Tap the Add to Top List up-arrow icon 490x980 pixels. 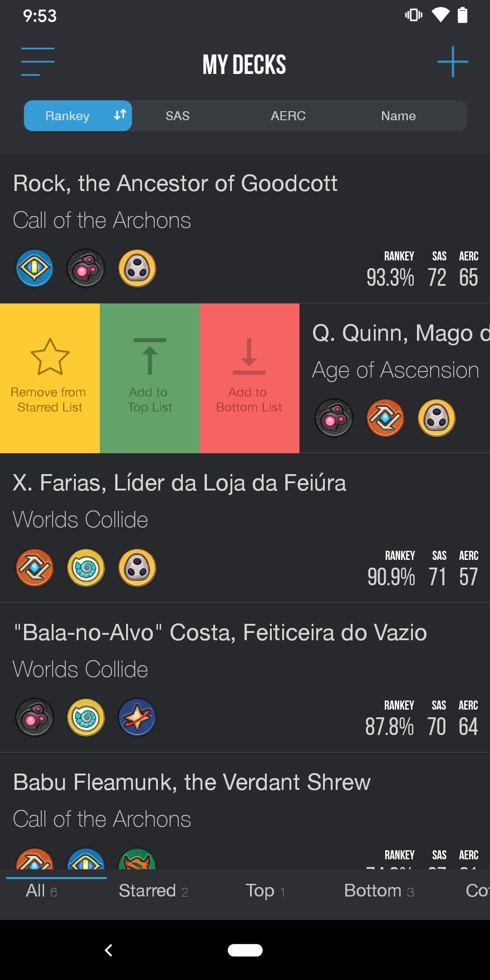click(x=150, y=356)
